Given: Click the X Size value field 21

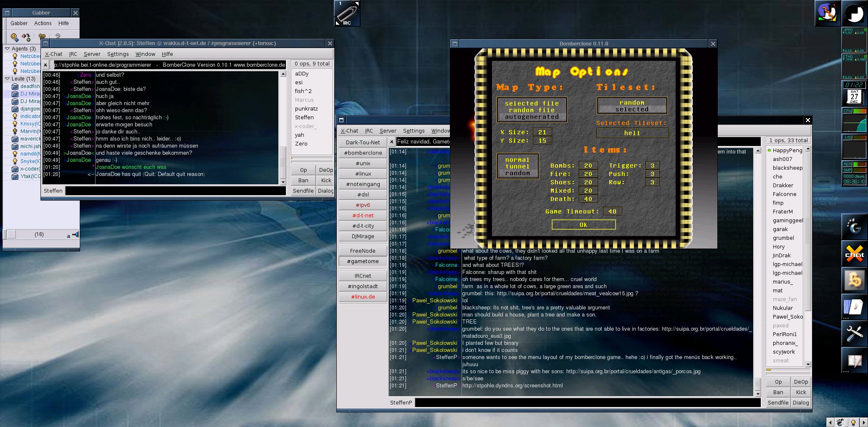Looking at the screenshot, I should click(542, 132).
